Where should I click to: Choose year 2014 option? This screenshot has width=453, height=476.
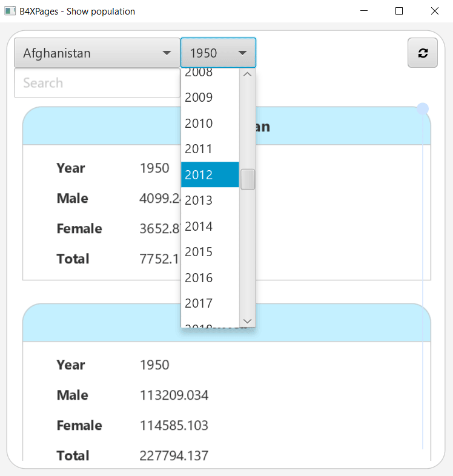210,226
